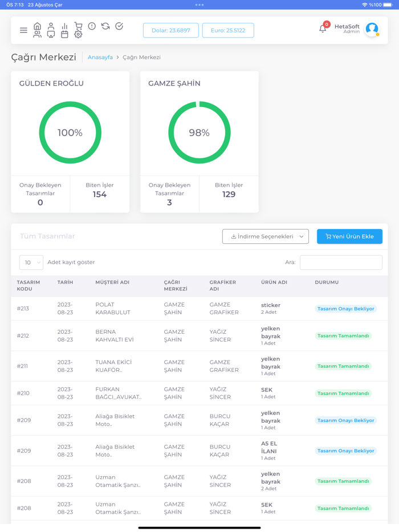
Task: Open the calendar icon
Action: point(64,34)
